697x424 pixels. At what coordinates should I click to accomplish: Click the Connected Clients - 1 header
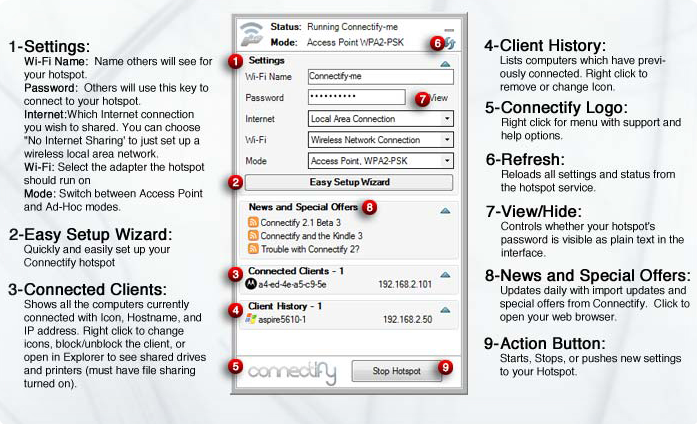[296, 271]
